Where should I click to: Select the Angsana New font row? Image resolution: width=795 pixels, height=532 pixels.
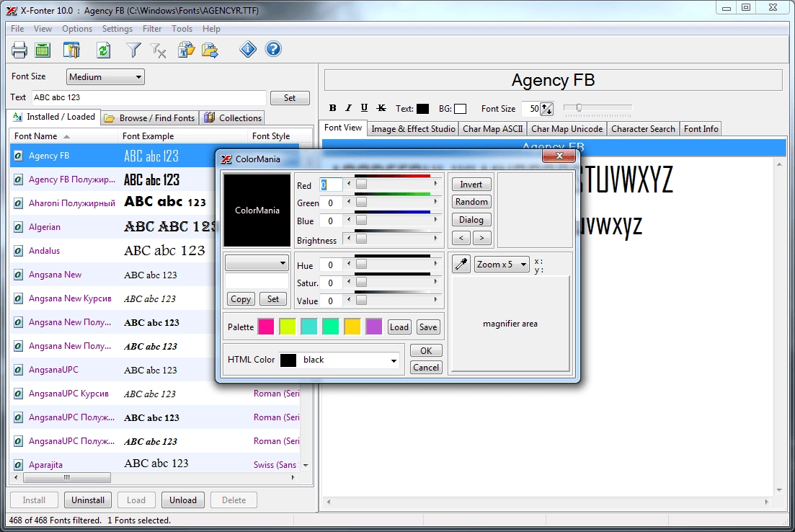(112, 275)
